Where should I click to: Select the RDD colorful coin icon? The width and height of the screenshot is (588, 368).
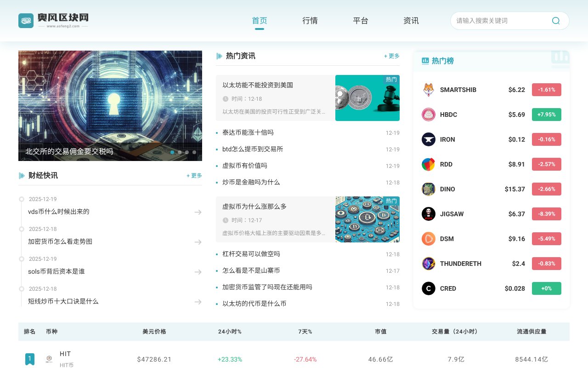[x=428, y=164]
